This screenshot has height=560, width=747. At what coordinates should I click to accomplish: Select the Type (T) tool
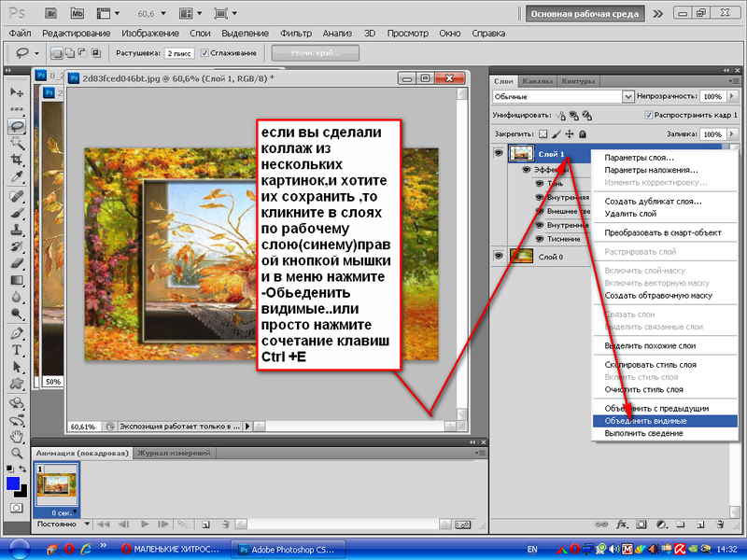(16, 349)
